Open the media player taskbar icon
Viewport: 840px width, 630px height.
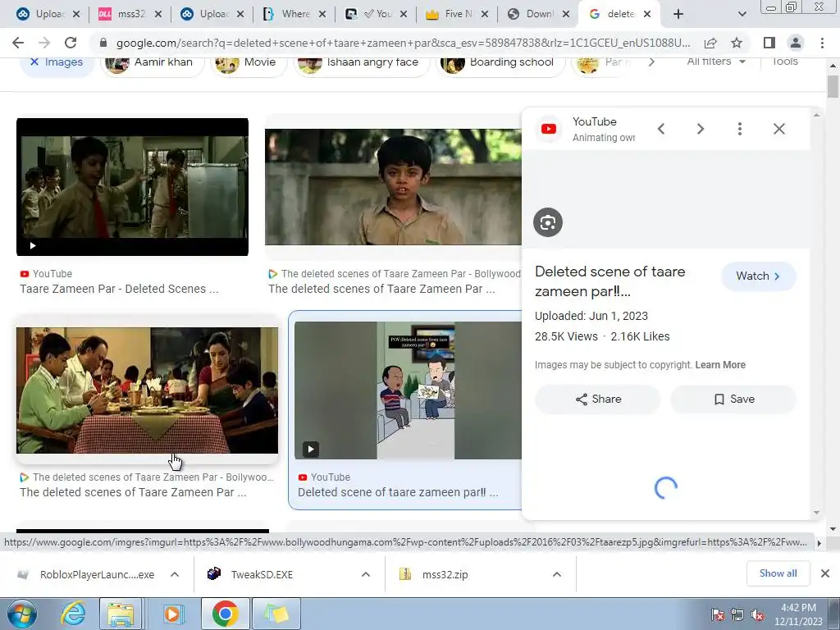click(x=173, y=614)
